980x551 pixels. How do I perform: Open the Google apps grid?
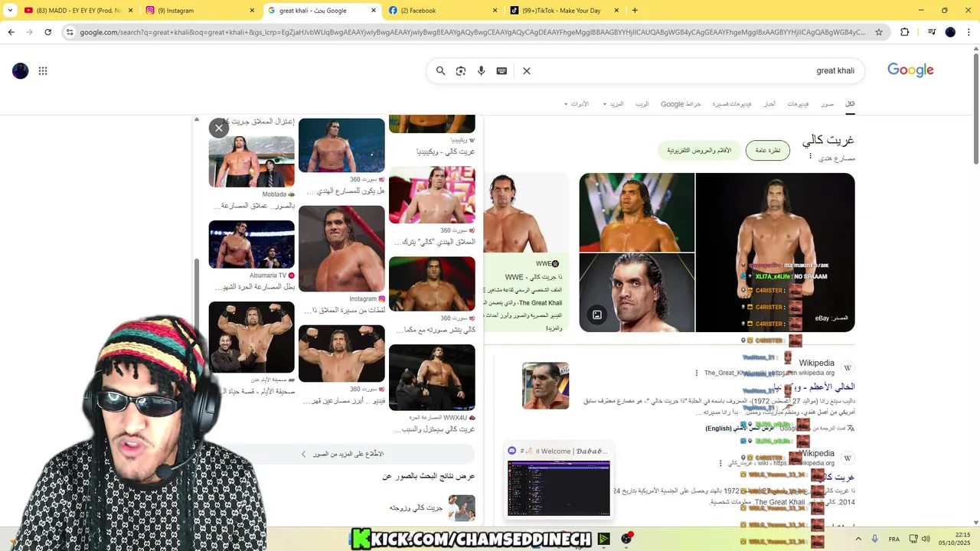[x=43, y=71]
